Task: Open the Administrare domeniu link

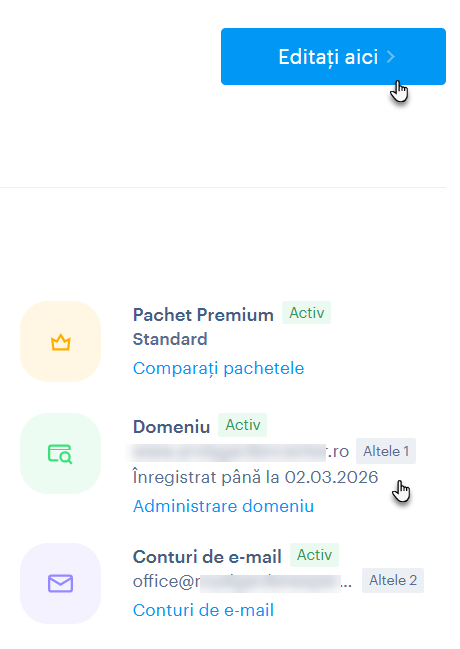Action: tap(224, 506)
